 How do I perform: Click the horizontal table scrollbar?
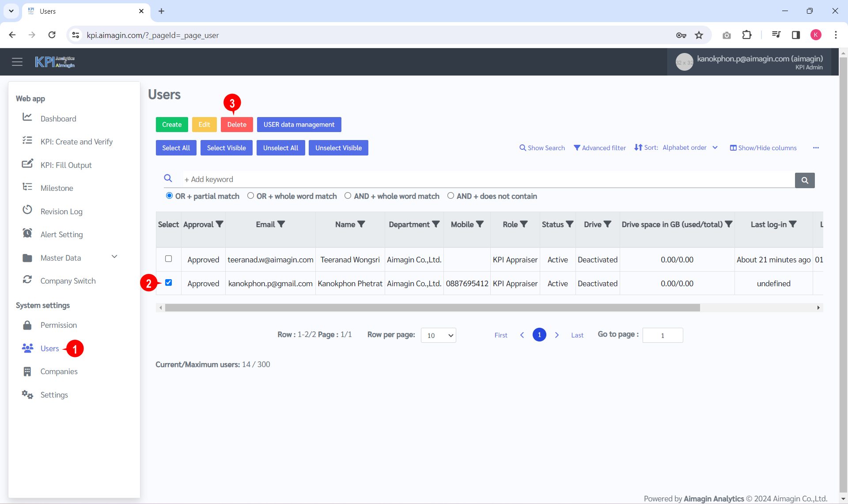(432, 307)
